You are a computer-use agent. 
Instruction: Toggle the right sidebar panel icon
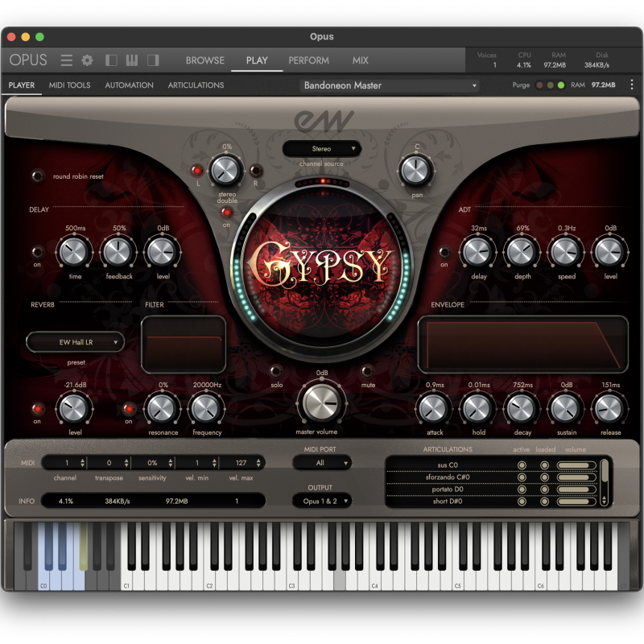click(x=153, y=60)
